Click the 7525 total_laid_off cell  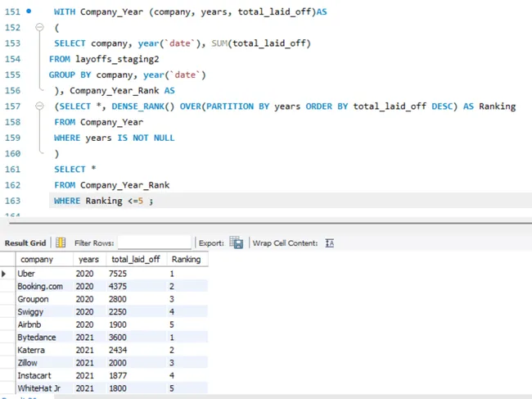click(x=137, y=274)
